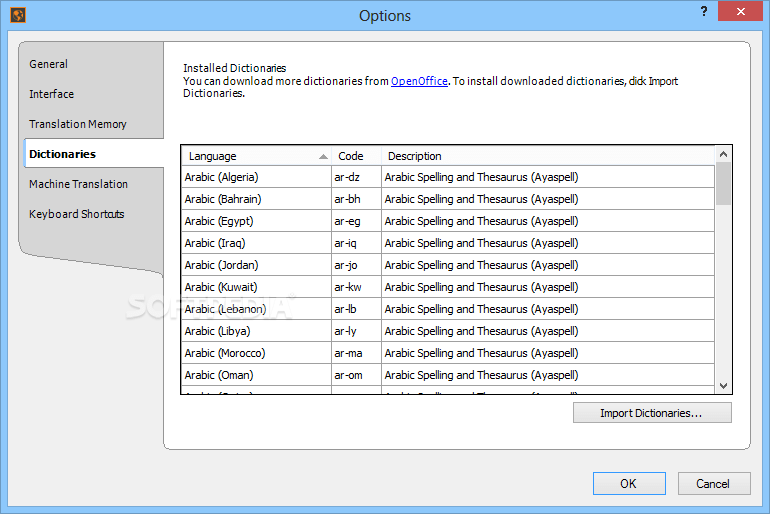Select the Arabic (Lebanon) row

coord(448,309)
